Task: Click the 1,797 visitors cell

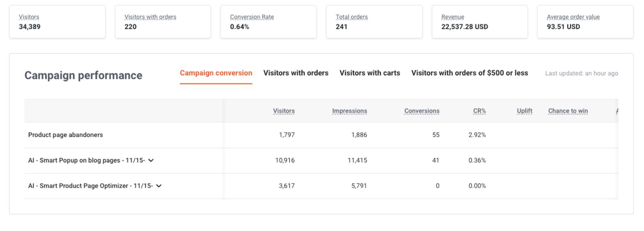Action: [x=287, y=135]
